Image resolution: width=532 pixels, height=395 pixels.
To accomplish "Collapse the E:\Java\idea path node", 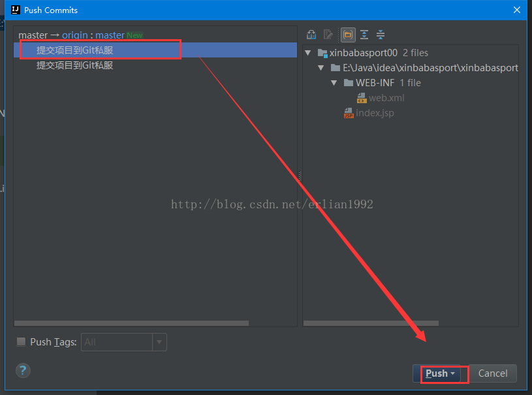I will [321, 68].
